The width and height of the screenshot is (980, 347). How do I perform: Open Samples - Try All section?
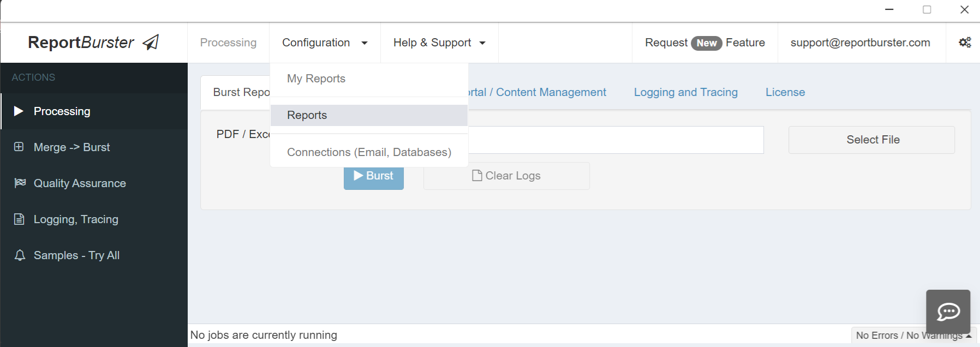point(94,255)
